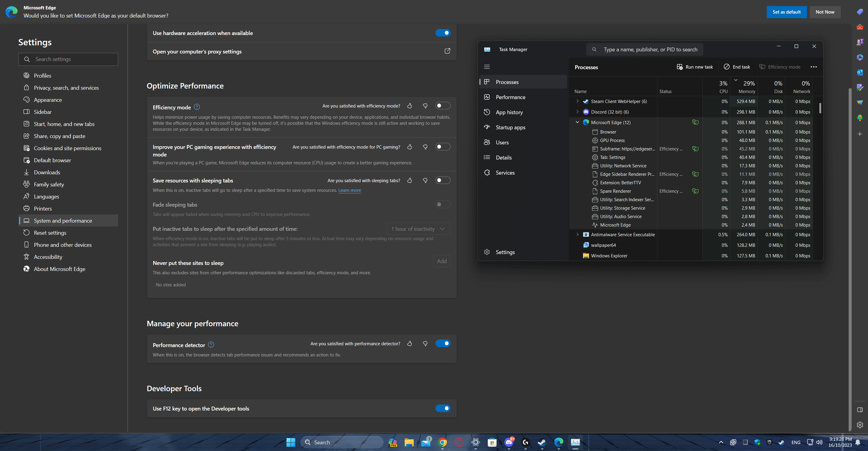868x451 pixels.
Task: Open Learn more link for sleeping tabs
Action: click(349, 190)
